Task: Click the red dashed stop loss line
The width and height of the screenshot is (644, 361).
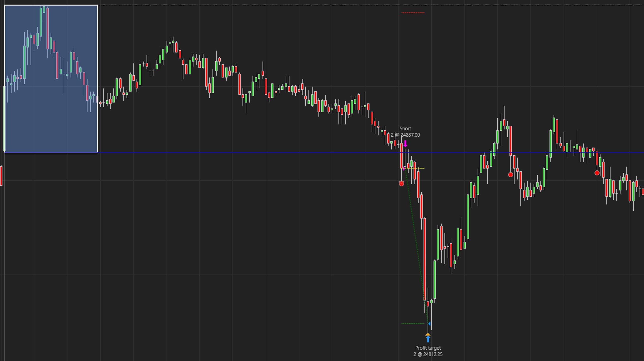Action: point(413,13)
